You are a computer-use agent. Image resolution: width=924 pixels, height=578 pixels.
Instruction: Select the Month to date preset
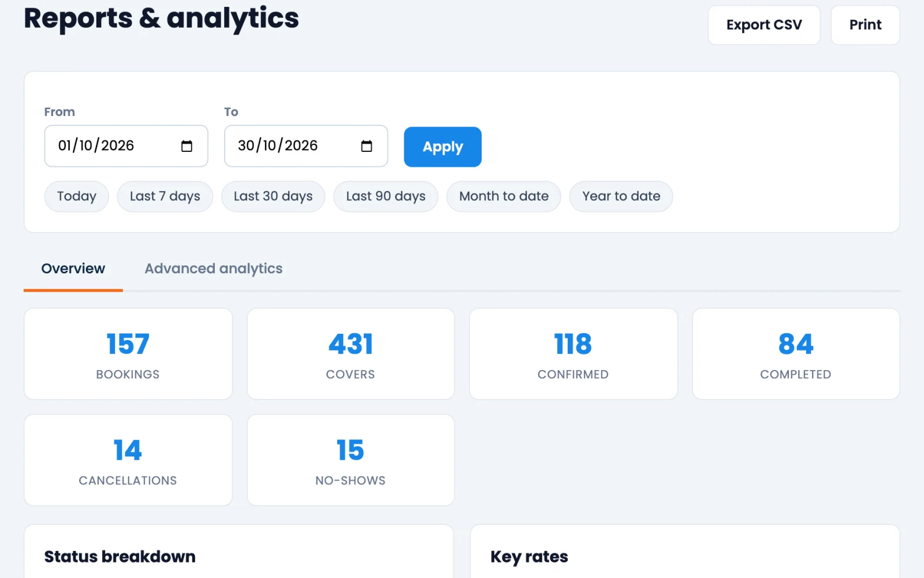504,196
